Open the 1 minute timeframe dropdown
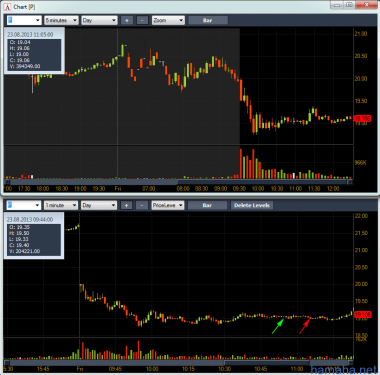380x375 pixels. point(61,205)
